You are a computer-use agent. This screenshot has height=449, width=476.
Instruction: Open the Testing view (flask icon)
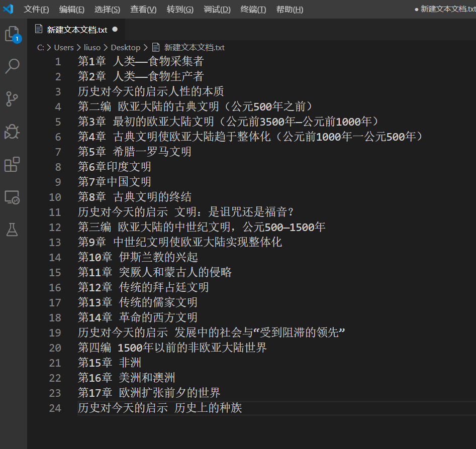pos(12,230)
